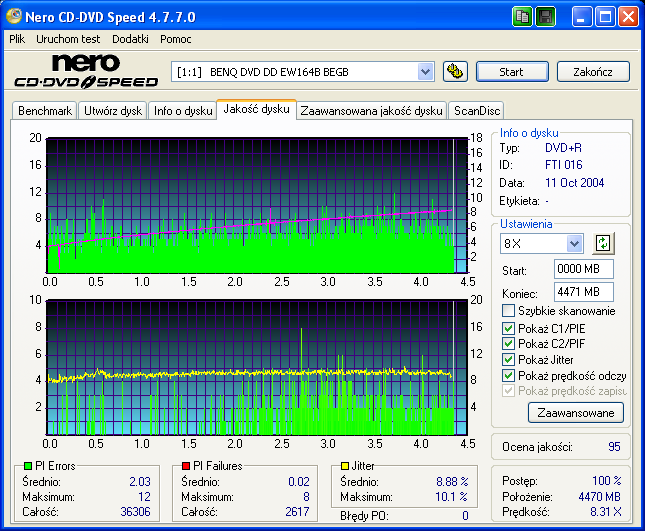Click green PI Errors legend square
Screen dimensions: 645x531
[28, 466]
